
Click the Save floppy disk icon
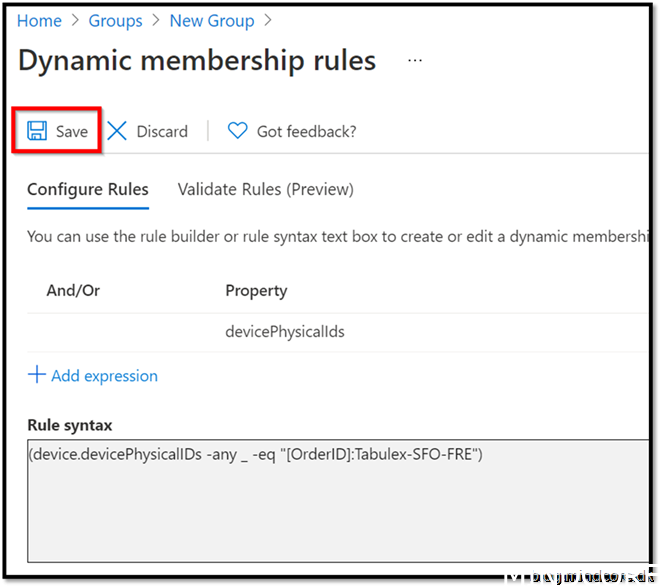(x=37, y=131)
